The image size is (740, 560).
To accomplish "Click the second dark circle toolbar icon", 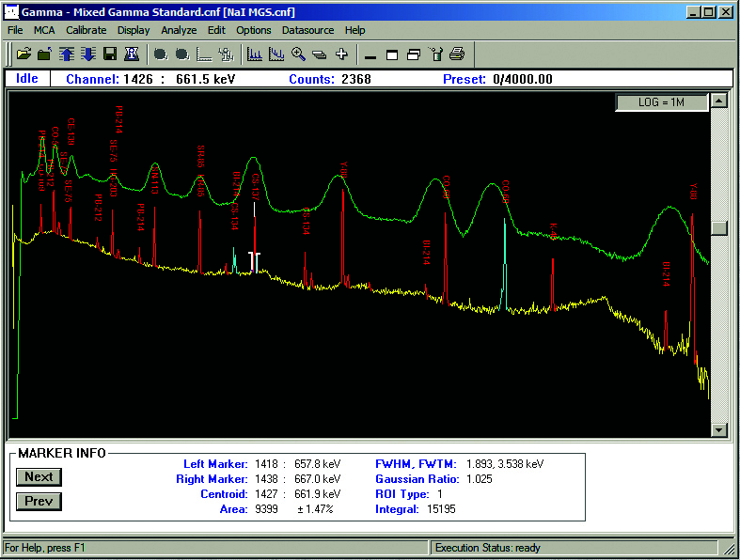I will coord(182,54).
